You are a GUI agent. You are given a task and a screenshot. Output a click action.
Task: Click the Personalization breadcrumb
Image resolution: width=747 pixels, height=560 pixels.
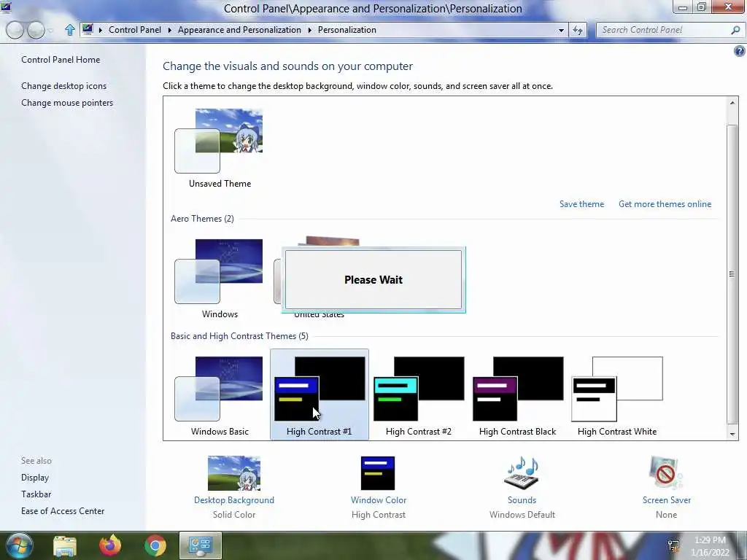click(x=347, y=29)
